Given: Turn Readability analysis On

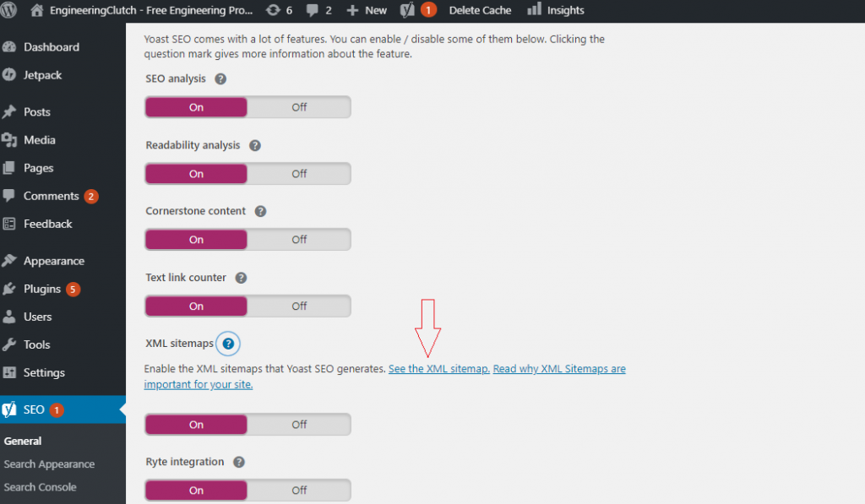Looking at the screenshot, I should pyautogui.click(x=196, y=174).
